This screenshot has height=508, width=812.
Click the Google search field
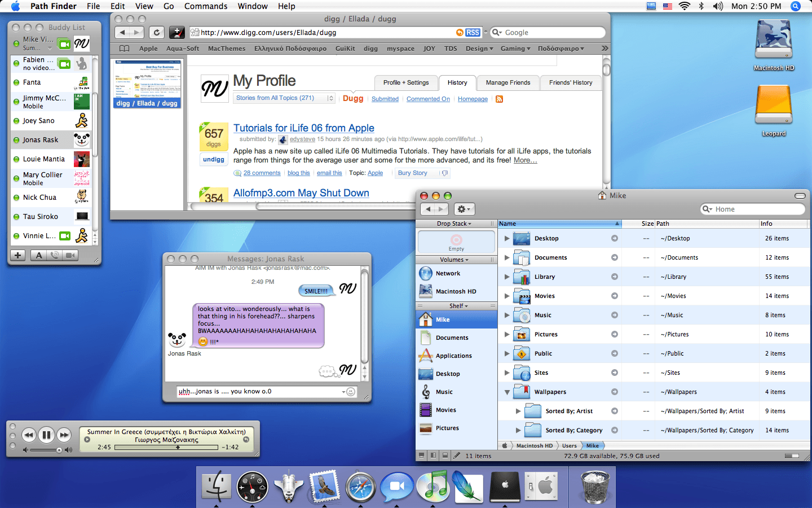click(x=547, y=33)
